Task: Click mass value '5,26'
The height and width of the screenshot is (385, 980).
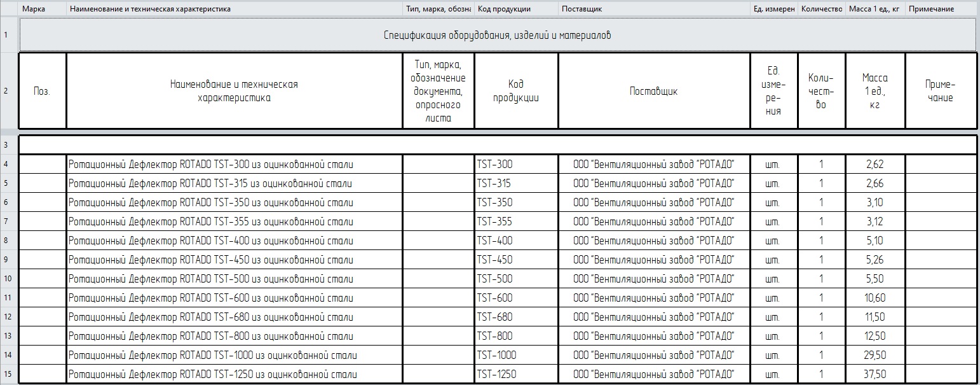Action: point(875,260)
